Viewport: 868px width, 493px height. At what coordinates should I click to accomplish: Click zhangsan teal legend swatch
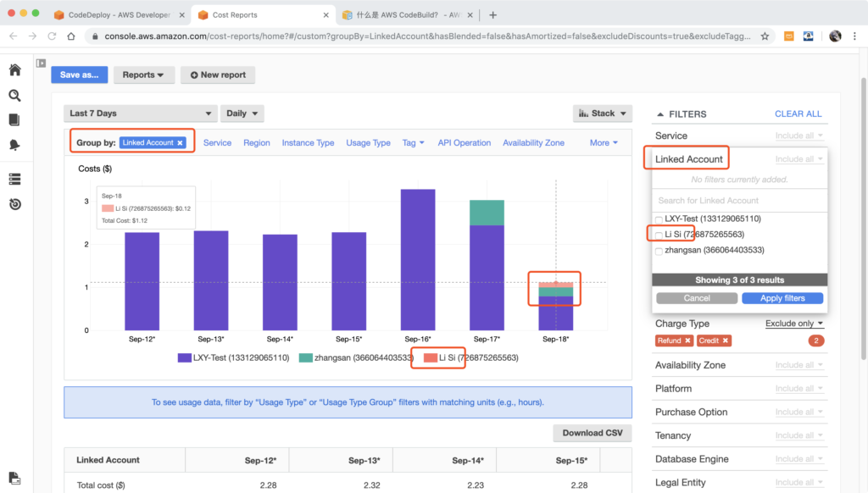305,358
